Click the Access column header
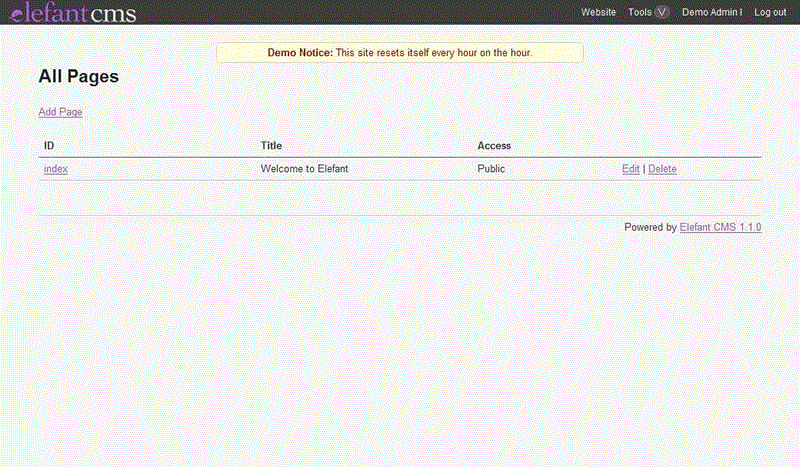 coord(494,146)
